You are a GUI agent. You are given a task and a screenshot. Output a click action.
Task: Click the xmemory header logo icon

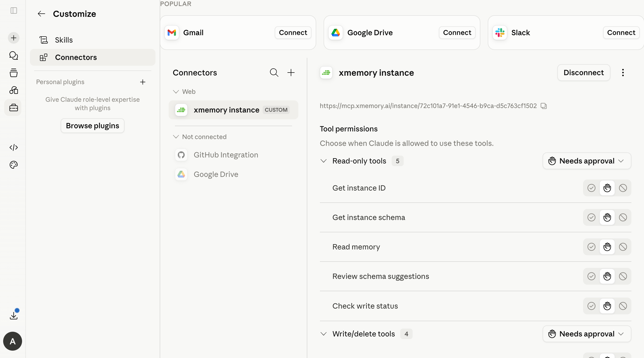click(326, 73)
